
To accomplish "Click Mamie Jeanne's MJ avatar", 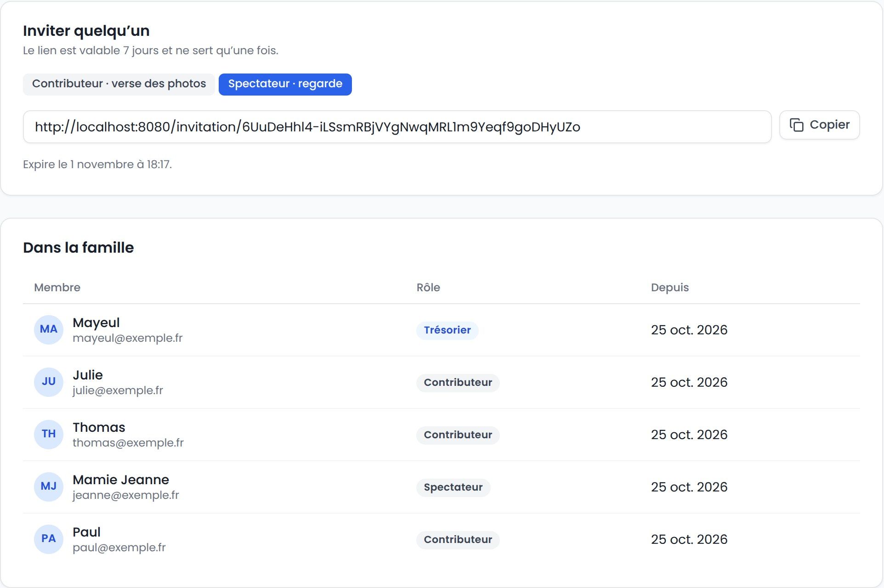I will [x=49, y=486].
